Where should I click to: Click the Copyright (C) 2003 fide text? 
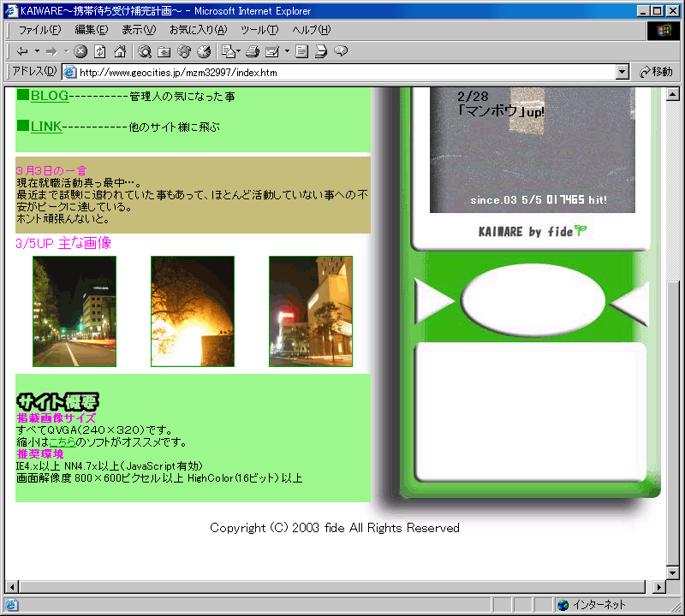coord(335,528)
